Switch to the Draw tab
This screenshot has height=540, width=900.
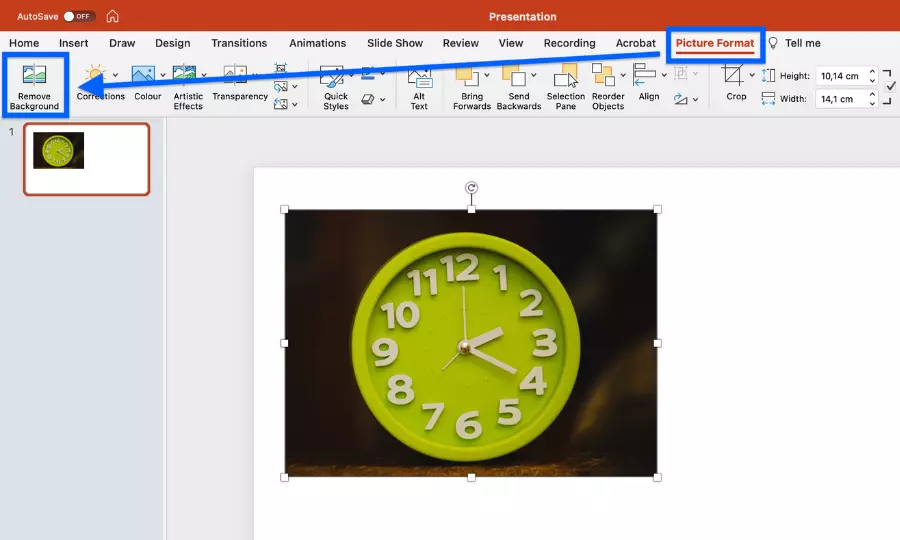point(122,43)
